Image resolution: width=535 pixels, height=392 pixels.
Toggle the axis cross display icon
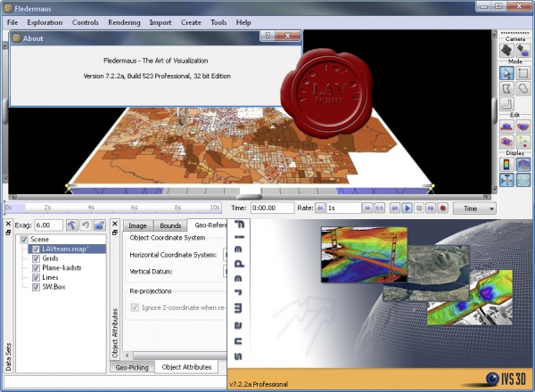point(506,180)
